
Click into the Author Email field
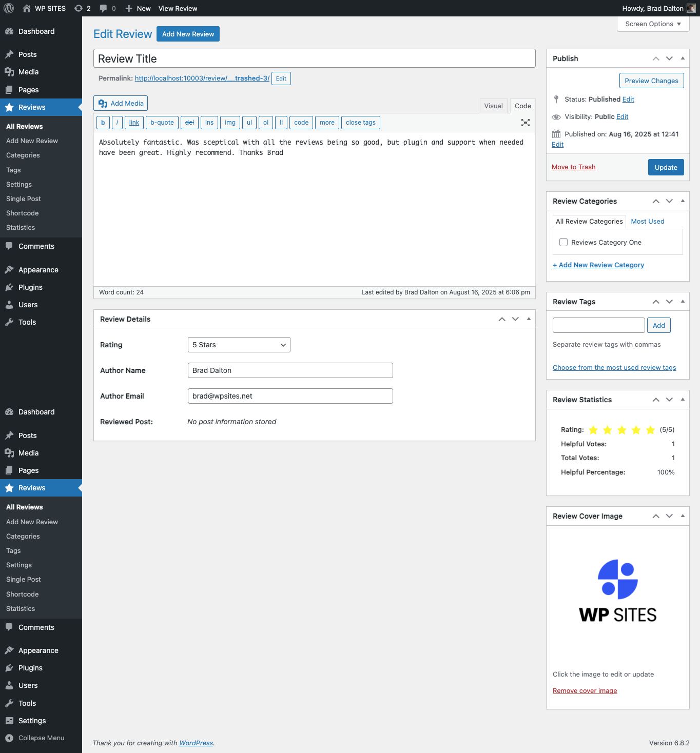[x=290, y=396]
